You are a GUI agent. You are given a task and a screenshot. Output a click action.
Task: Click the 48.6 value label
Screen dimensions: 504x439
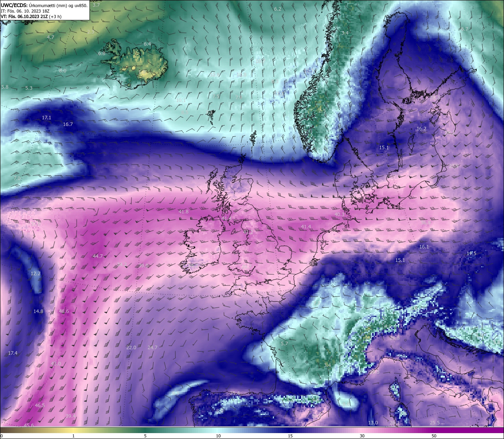click(64, 311)
